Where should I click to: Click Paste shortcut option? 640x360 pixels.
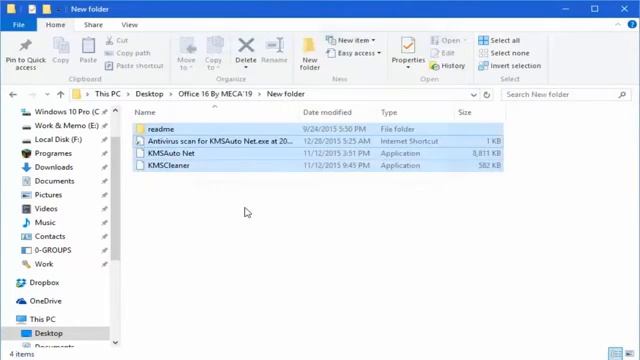pos(134,66)
